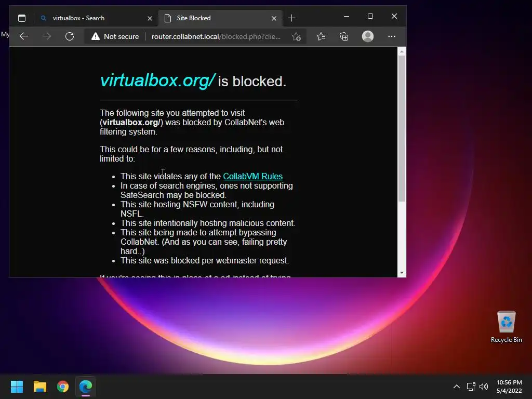
Task: Click the vertical scrollbar thumb
Action: (x=402, y=129)
